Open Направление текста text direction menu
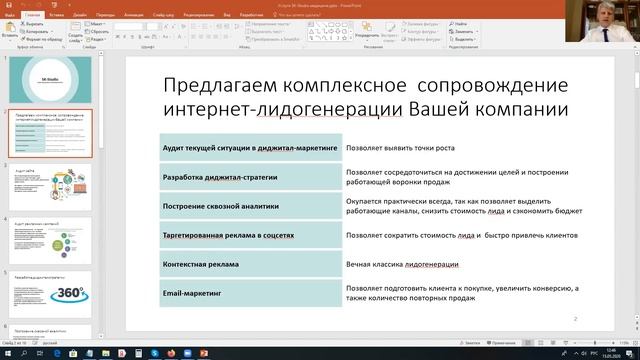Viewport: 640px width, 360px height. point(268,24)
